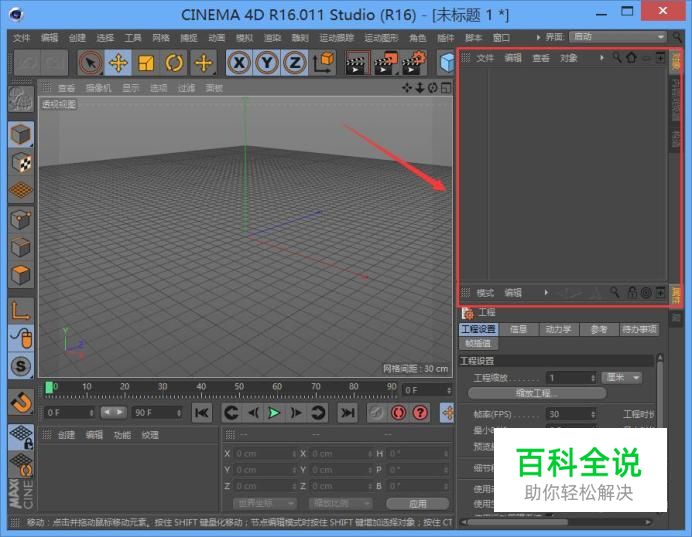Image resolution: width=692 pixels, height=537 pixels.
Task: Toggle the Y axis lock
Action: pyautogui.click(x=267, y=63)
